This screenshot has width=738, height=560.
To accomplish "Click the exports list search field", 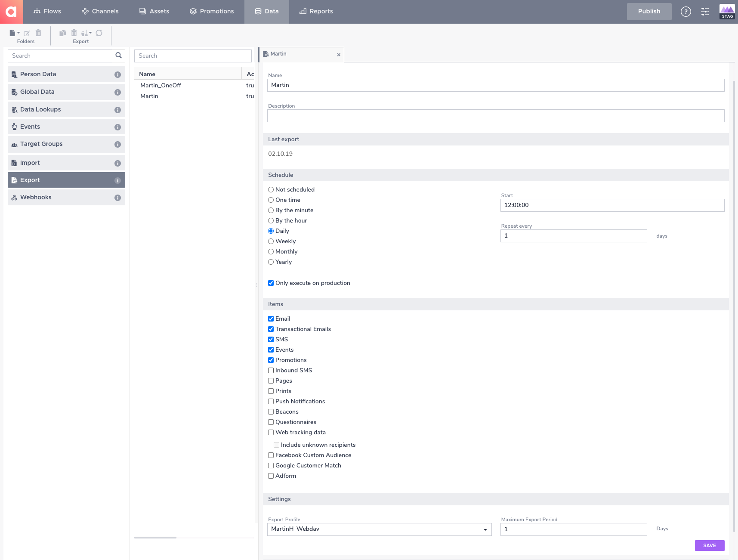I will pos(193,56).
